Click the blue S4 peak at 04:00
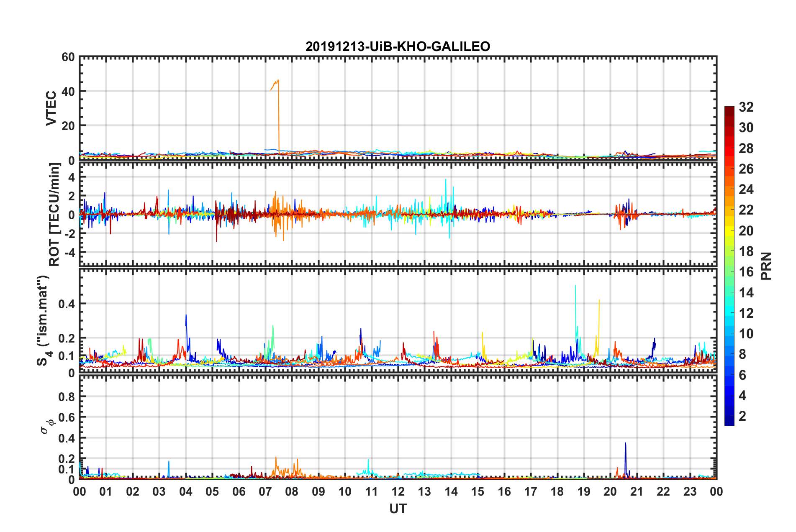The height and width of the screenshot is (532, 796). pyautogui.click(x=186, y=326)
